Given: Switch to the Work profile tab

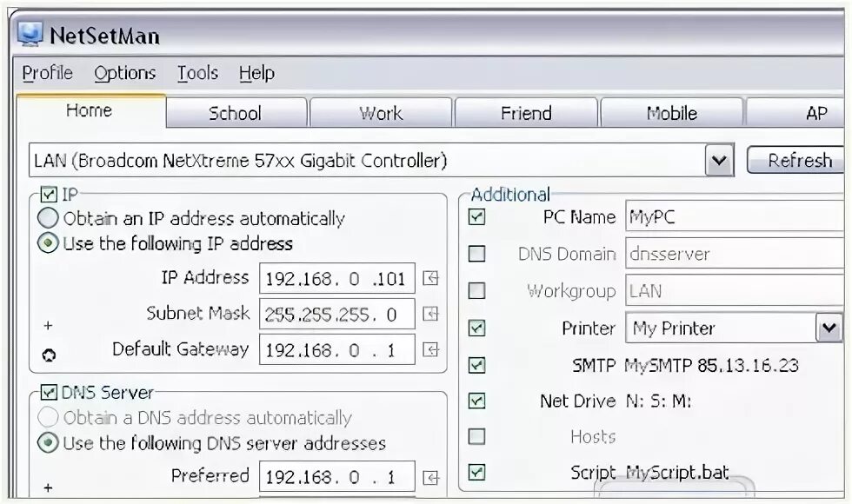Looking at the screenshot, I should [x=381, y=113].
